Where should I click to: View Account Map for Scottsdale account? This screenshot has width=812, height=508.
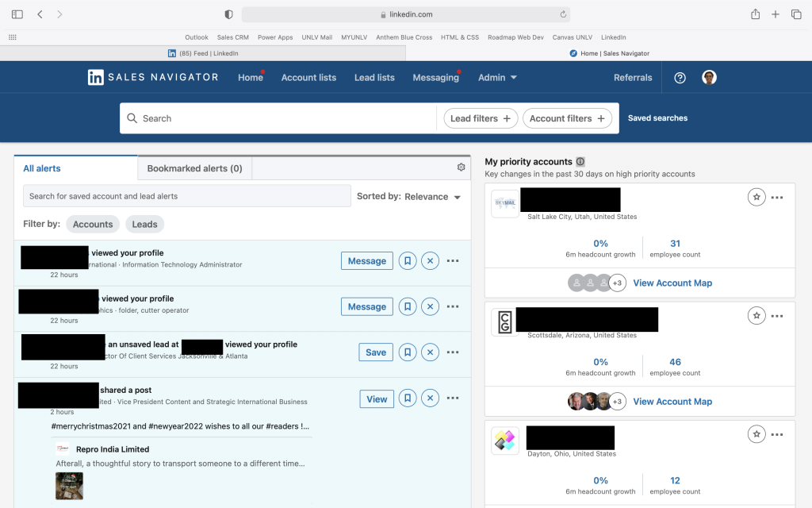(x=672, y=402)
